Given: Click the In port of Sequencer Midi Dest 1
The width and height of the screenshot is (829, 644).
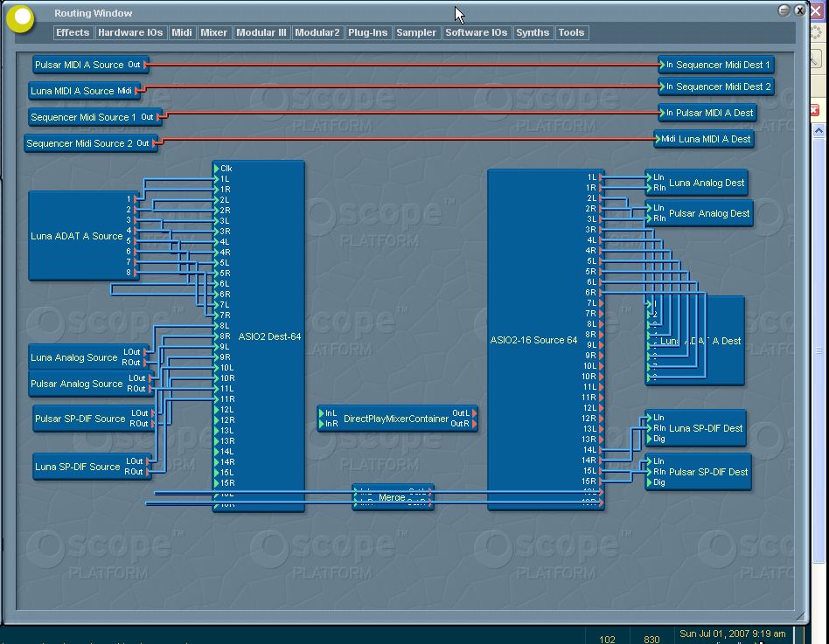Looking at the screenshot, I should click(x=662, y=65).
